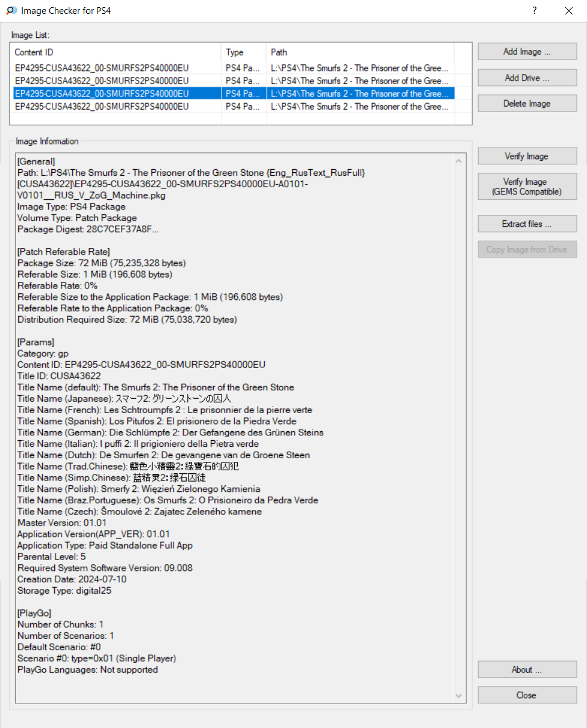Click the Title Name (Trad.Chinese) line
587x728 pixels.
coord(129,467)
